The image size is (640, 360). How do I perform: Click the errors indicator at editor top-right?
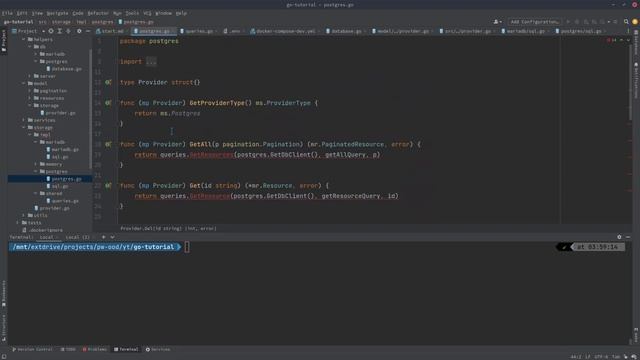(611, 40)
